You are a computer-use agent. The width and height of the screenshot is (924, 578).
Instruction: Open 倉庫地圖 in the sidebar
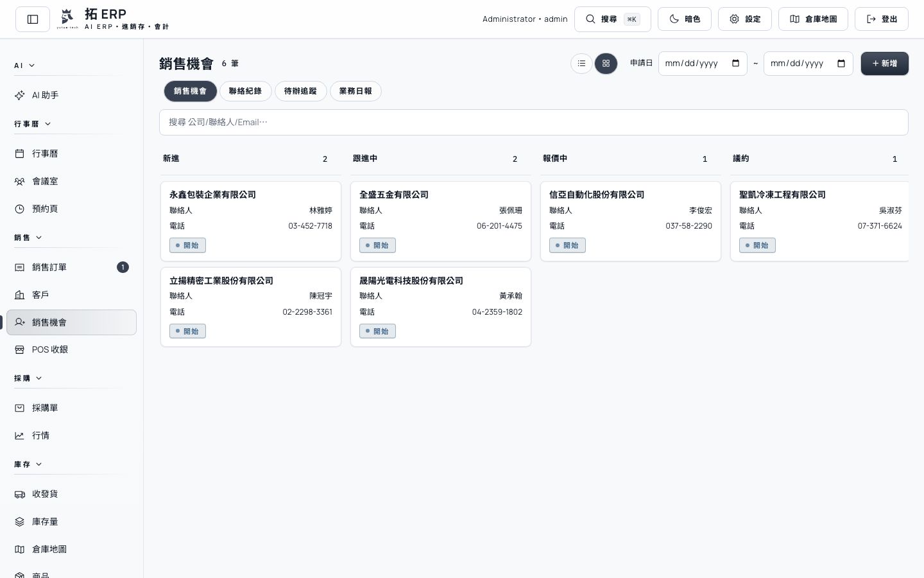click(x=71, y=549)
